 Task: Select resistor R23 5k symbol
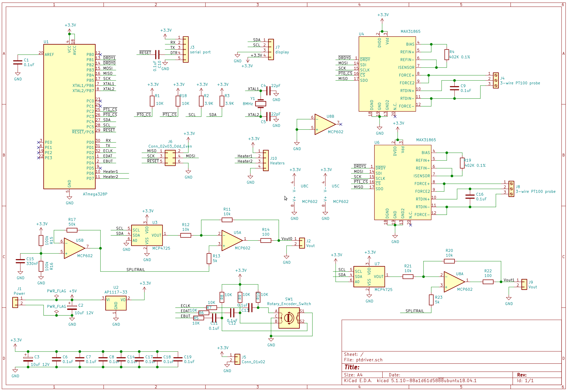click(431, 300)
